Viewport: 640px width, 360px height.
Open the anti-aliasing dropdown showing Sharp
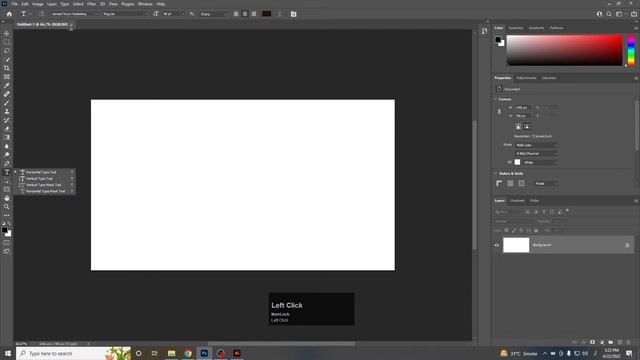pos(213,14)
